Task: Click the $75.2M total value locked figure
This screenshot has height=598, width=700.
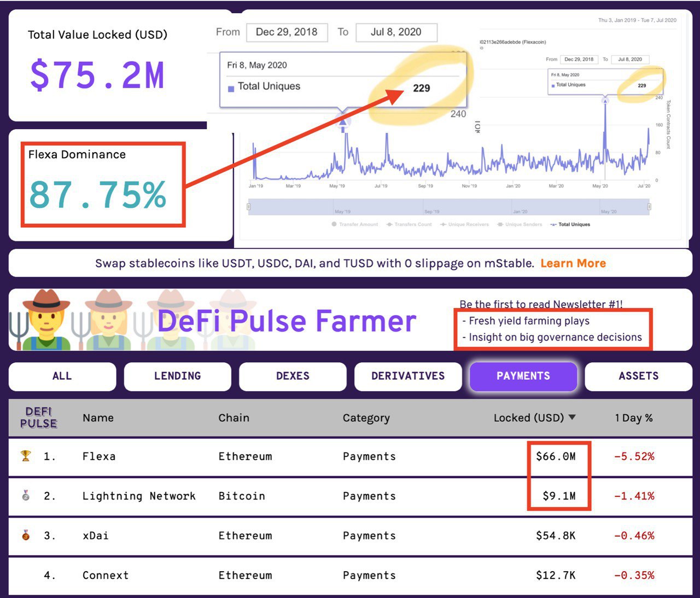Action: pyautogui.click(x=97, y=76)
